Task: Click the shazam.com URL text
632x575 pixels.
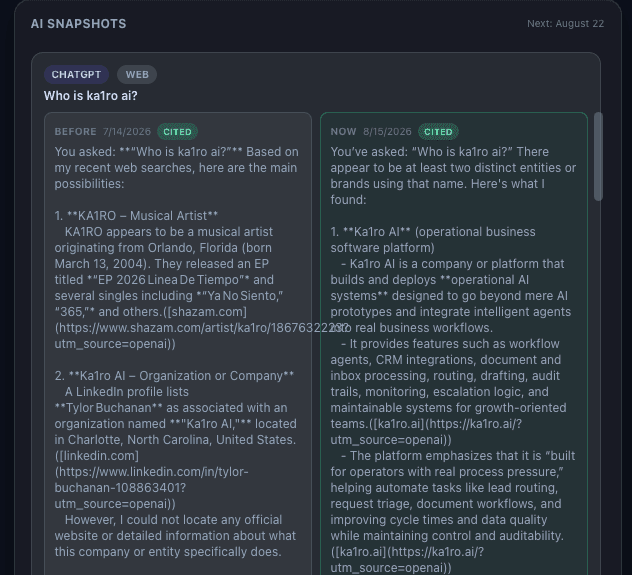Action: (x=200, y=328)
